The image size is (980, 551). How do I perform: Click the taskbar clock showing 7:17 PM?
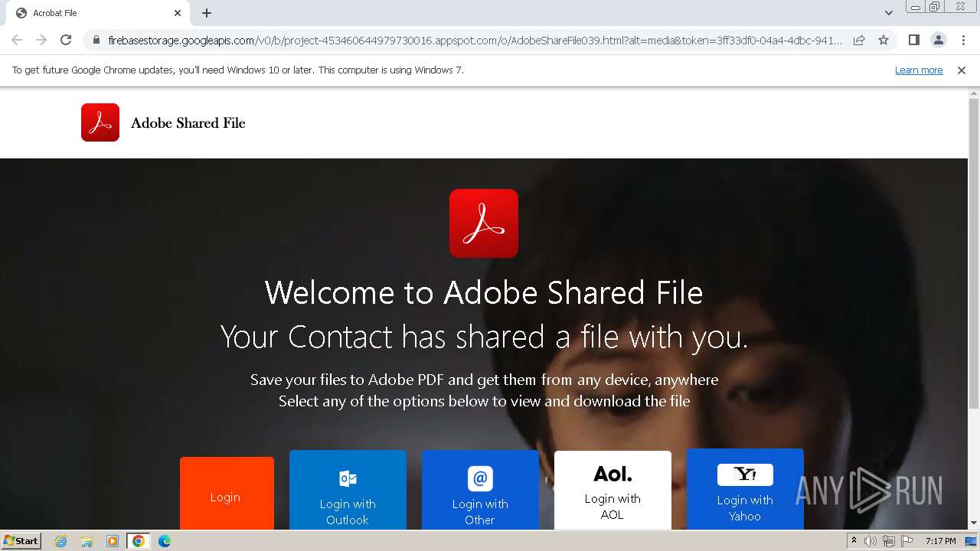940,541
